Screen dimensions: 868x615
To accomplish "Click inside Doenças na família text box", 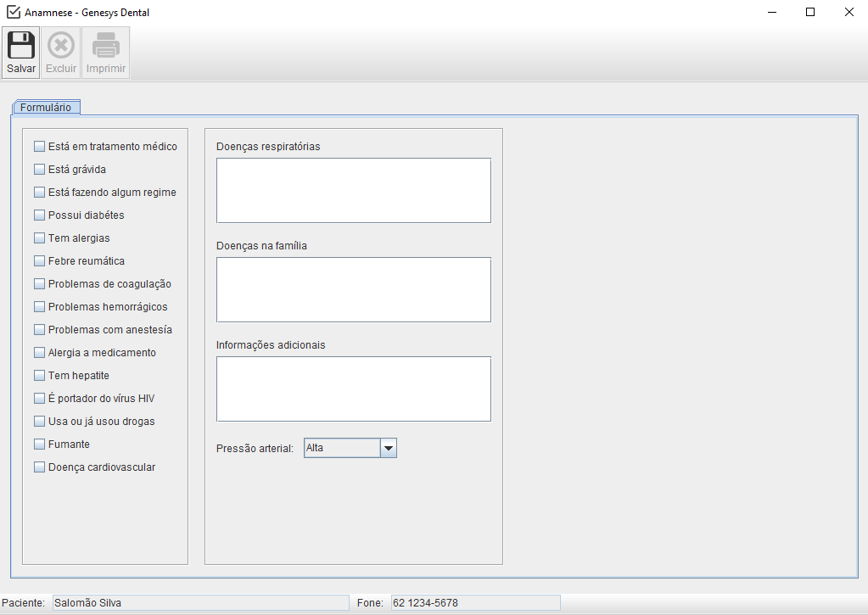I will tap(353, 289).
